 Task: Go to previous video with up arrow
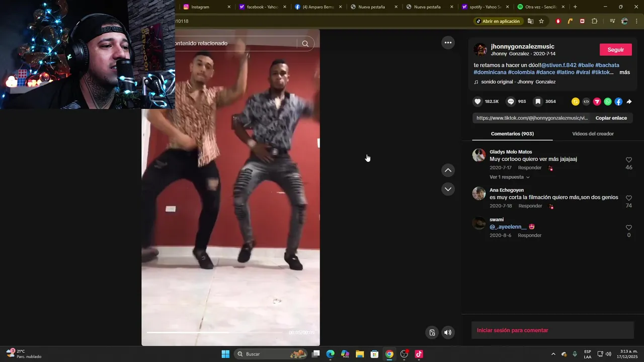[448, 170]
